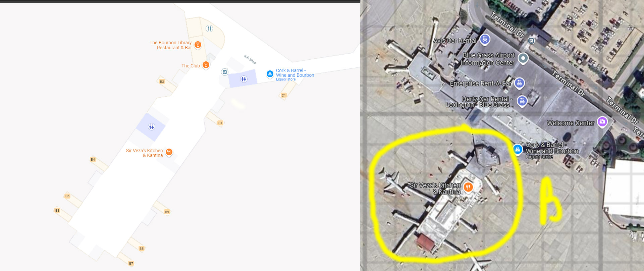Image resolution: width=644 pixels, height=271 pixels.
Task: Click the B7 gate label
Action: 131,263
